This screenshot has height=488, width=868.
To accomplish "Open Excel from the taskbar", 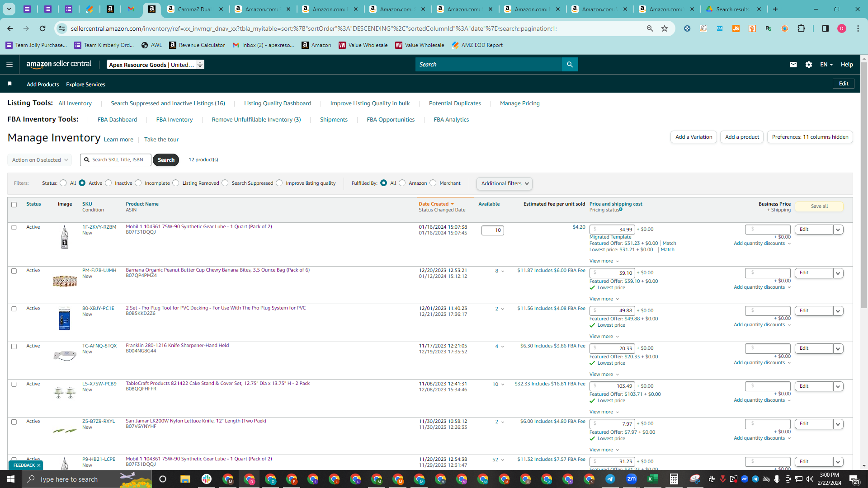I will (652, 479).
